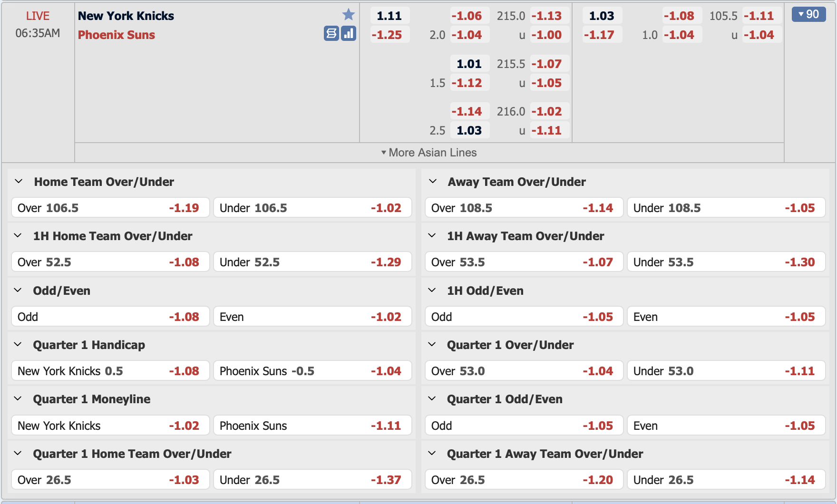Bet Under 26.5 Quarter 1 home at -1.37
The width and height of the screenshot is (837, 504).
(x=312, y=480)
